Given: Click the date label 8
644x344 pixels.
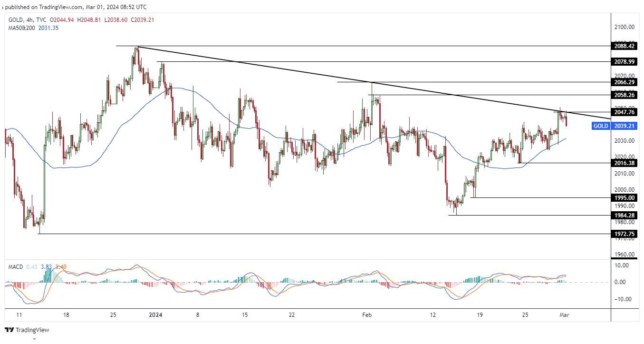Looking at the screenshot, I should (197, 315).
